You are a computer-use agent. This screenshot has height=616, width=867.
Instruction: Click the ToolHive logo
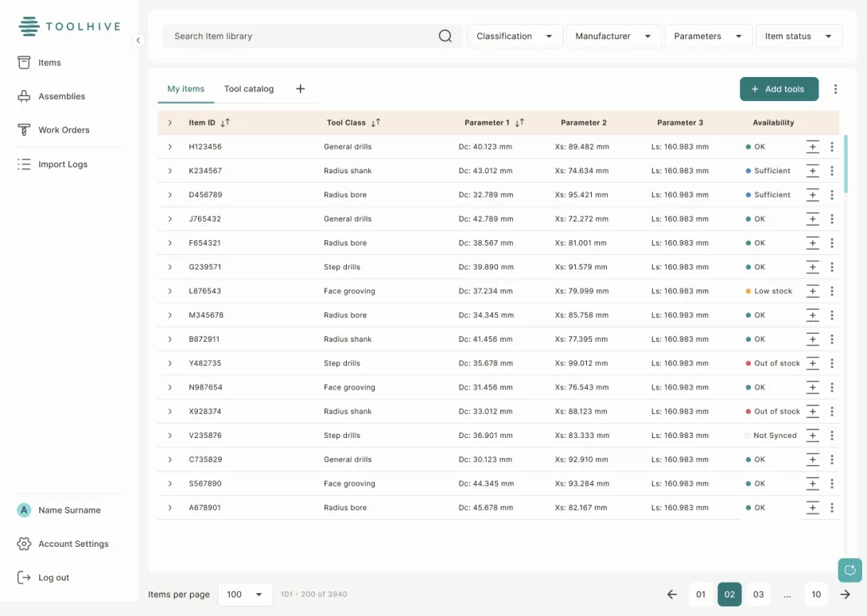69,25
